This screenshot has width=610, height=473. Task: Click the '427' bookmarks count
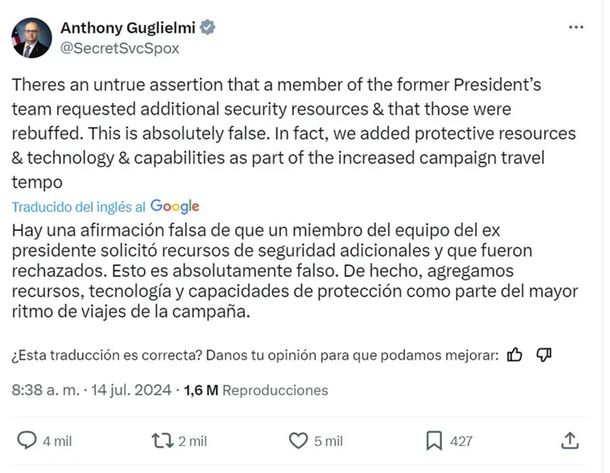(461, 440)
